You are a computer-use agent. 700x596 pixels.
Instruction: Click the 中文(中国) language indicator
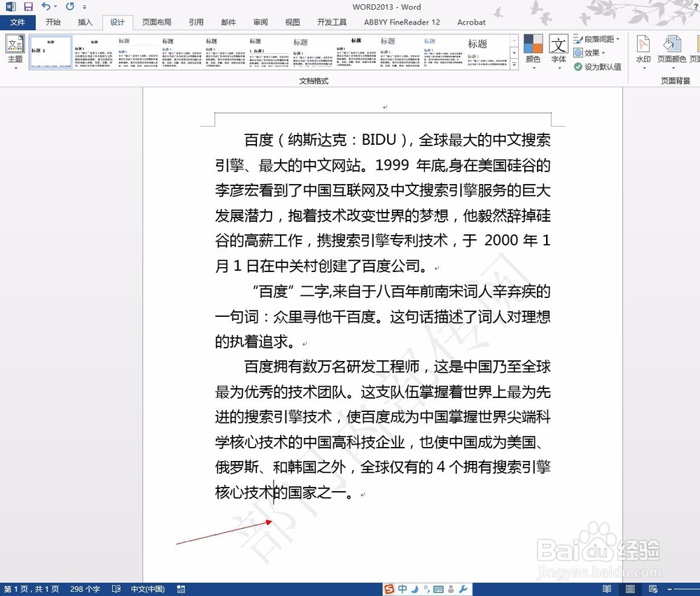point(148,589)
